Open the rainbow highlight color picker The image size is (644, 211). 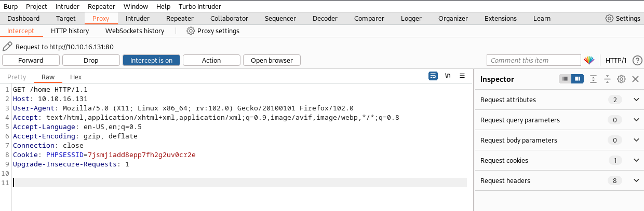[x=589, y=60]
